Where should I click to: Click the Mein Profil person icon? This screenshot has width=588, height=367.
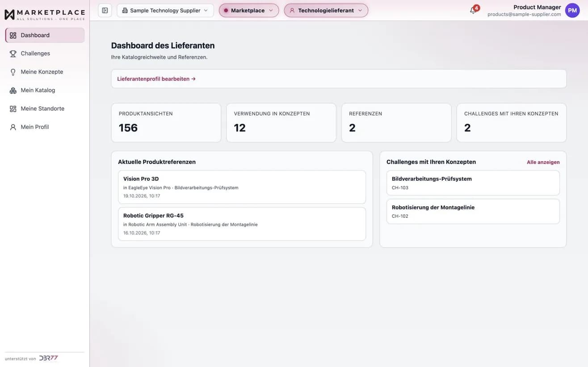click(x=13, y=127)
